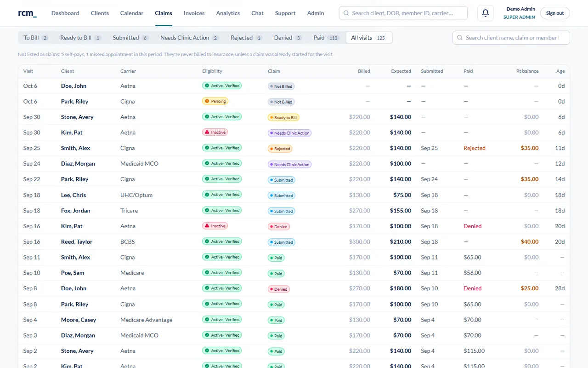Go to Support

coord(285,13)
